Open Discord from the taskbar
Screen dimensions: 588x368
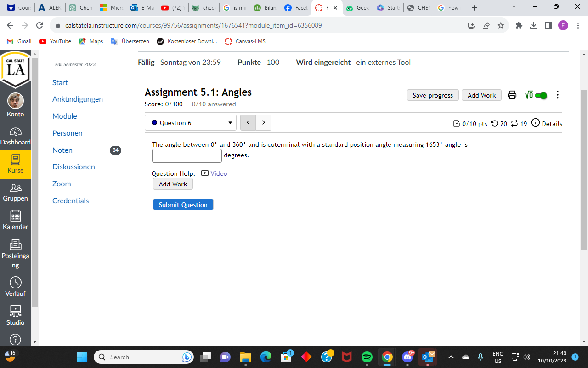coord(407,357)
